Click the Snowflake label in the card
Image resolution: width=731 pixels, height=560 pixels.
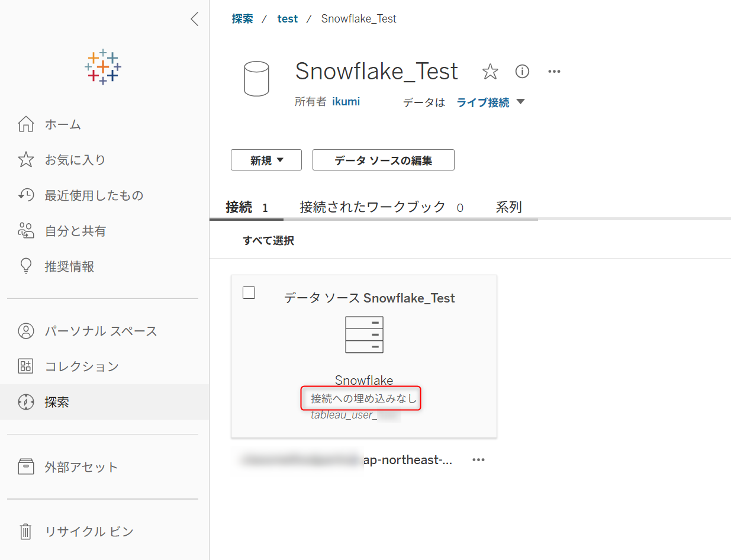click(x=364, y=381)
